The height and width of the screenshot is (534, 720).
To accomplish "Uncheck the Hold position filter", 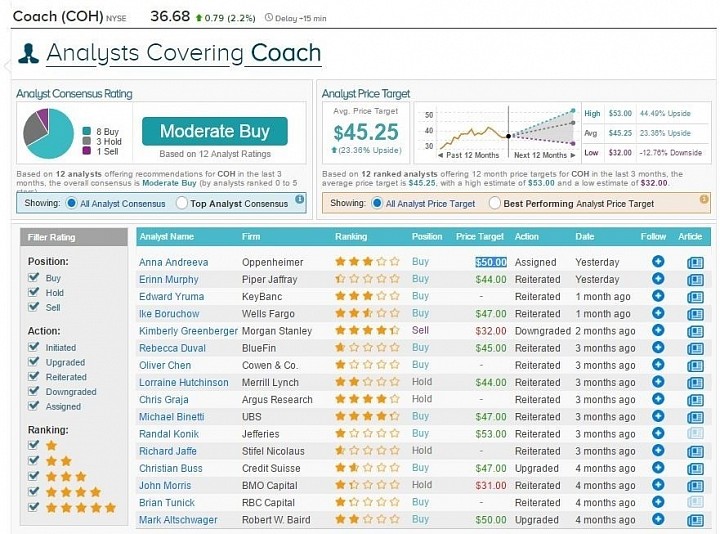I will click(34, 292).
